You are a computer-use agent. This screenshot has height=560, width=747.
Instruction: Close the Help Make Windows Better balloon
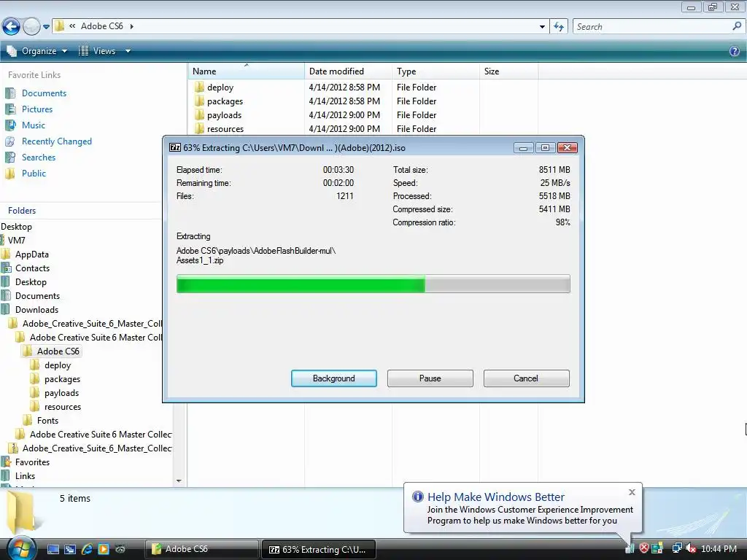click(632, 492)
